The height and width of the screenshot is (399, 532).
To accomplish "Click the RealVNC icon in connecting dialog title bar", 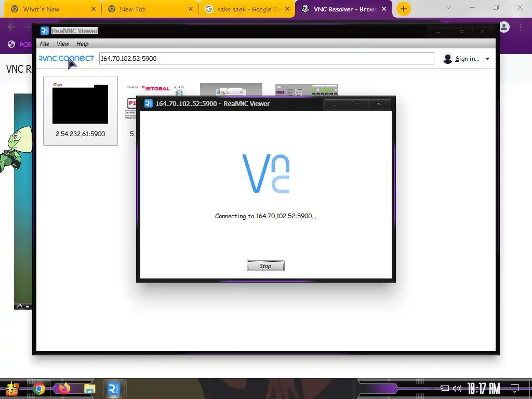I will tap(148, 103).
